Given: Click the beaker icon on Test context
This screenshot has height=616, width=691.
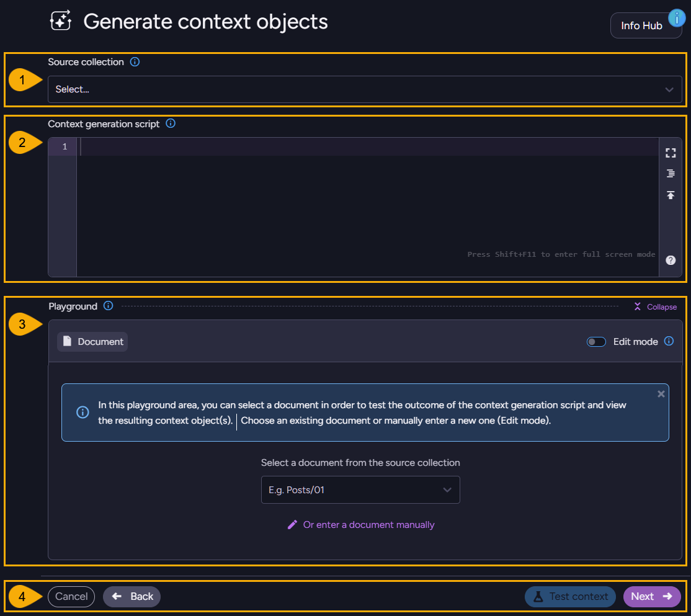Looking at the screenshot, I should click(537, 596).
